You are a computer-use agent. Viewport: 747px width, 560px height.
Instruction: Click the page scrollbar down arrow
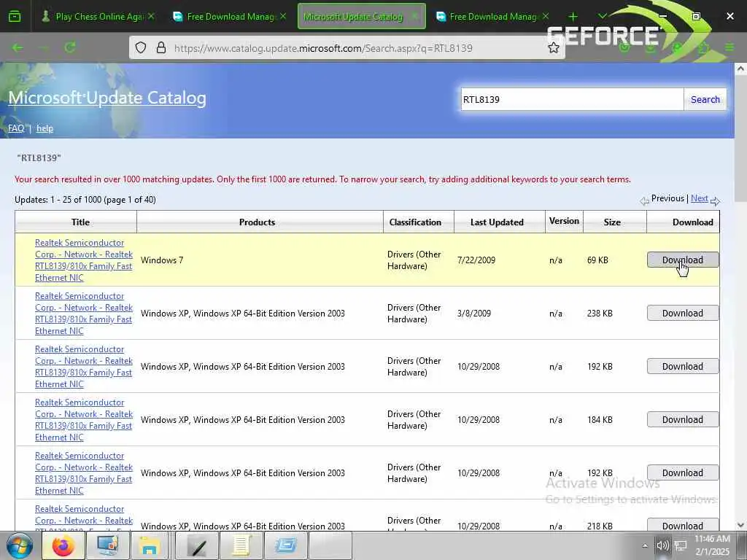pos(740,525)
